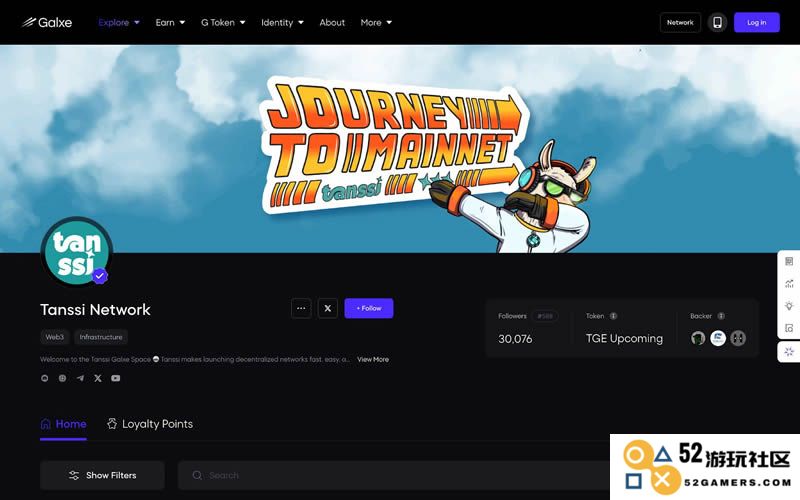Click the Token info icon

pyautogui.click(x=614, y=316)
